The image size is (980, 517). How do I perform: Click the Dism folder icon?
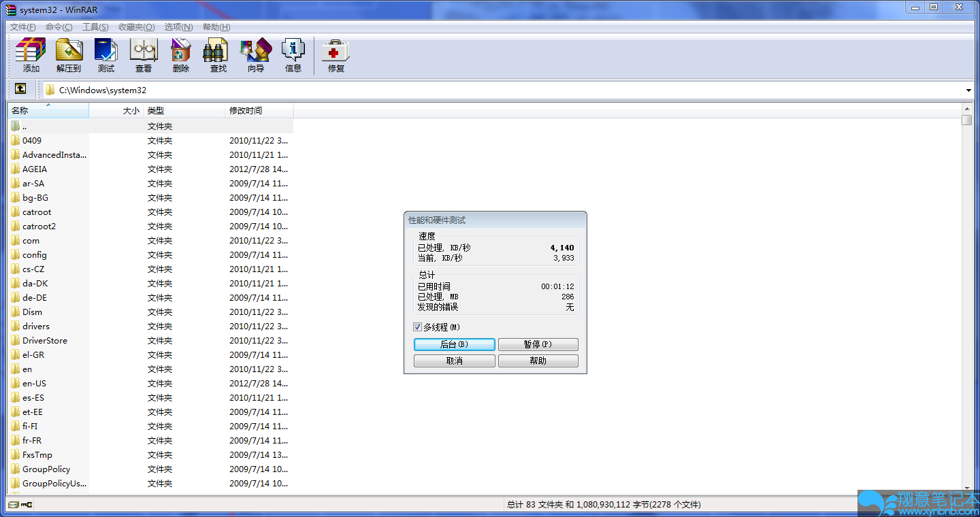pyautogui.click(x=16, y=312)
